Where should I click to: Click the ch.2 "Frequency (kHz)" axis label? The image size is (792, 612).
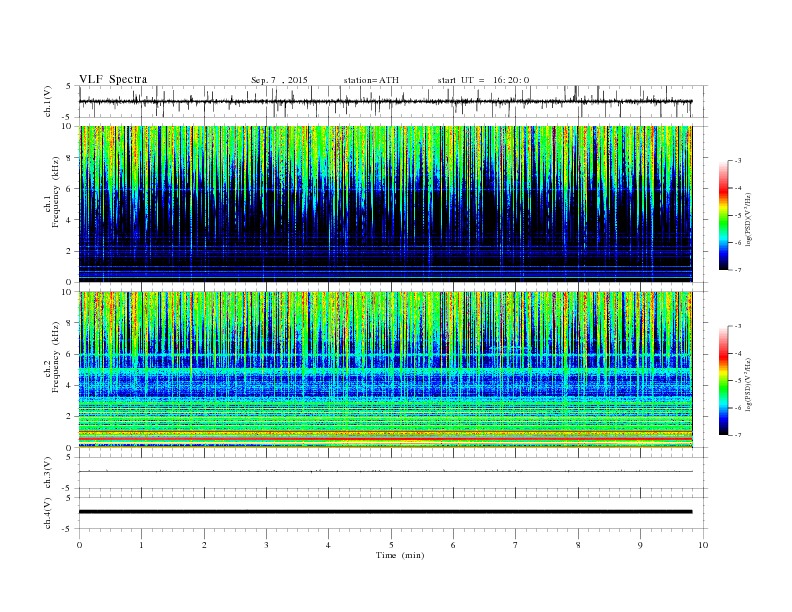56,358
